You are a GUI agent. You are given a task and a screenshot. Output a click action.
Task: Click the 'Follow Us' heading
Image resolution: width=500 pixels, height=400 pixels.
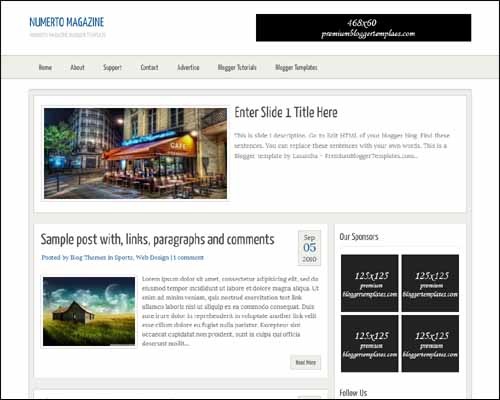pyautogui.click(x=353, y=393)
